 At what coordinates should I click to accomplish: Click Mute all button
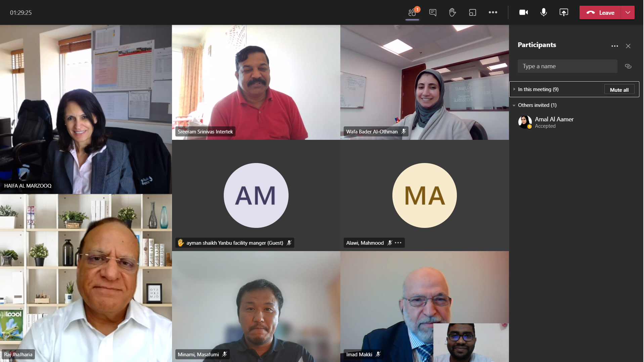pyautogui.click(x=619, y=90)
